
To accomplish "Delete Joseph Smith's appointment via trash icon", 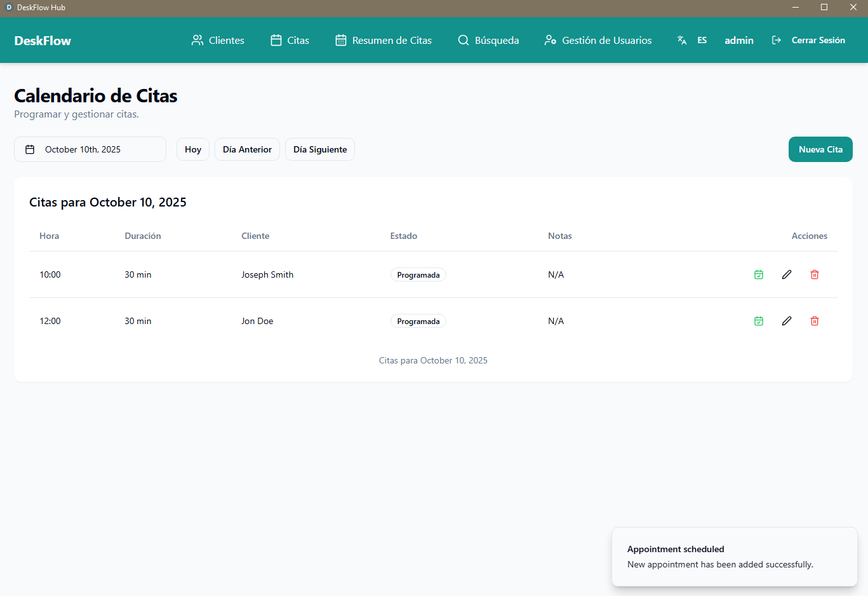I will point(814,274).
